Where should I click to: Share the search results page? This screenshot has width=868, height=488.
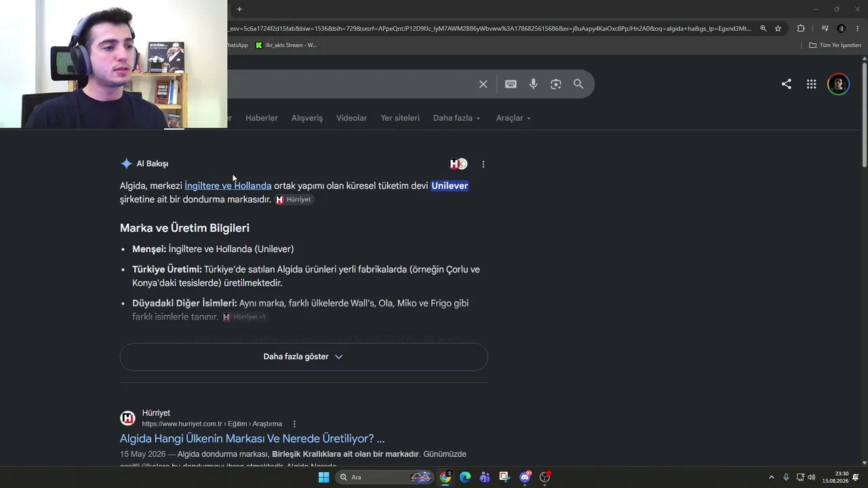coord(787,84)
